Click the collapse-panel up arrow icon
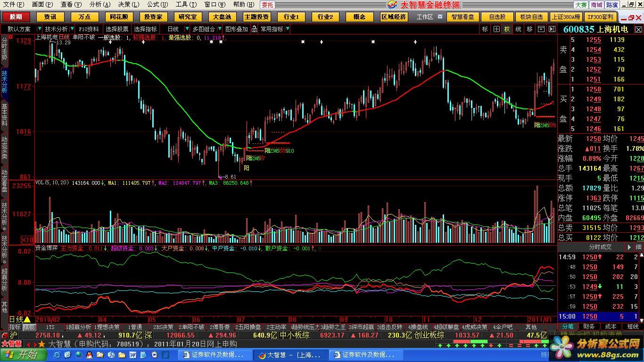 coord(540,29)
